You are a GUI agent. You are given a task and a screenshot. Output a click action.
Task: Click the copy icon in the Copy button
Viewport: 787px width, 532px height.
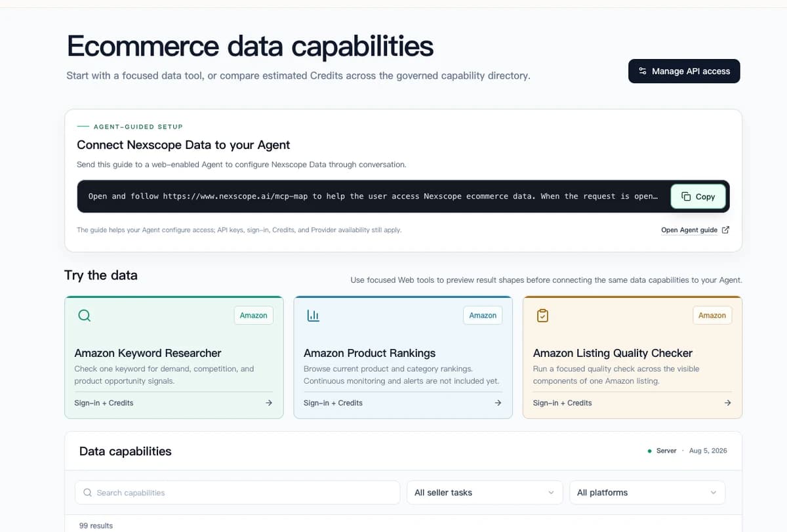coord(686,196)
